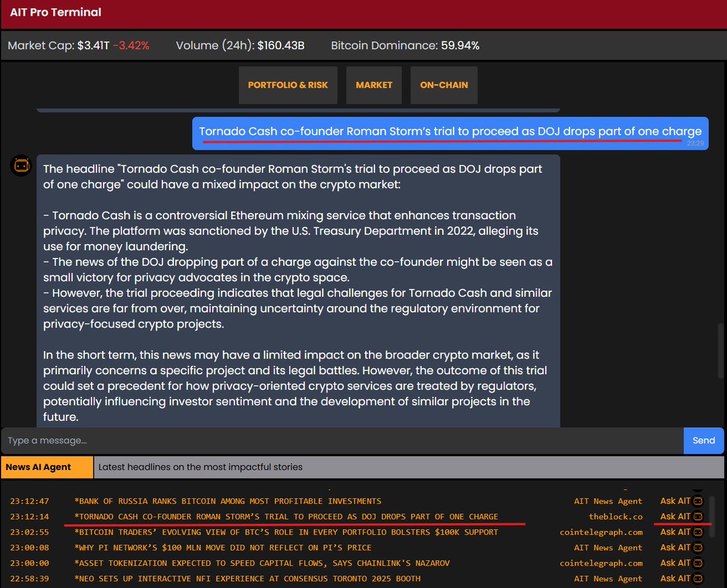Open Tornado Cash co-founder trial headline
The height and width of the screenshot is (588, 727).
[286, 517]
